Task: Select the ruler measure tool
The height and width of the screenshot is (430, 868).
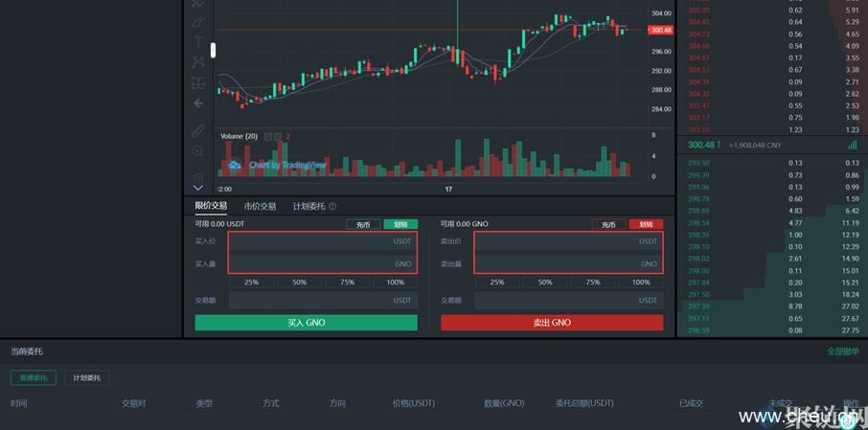Action: [198, 130]
